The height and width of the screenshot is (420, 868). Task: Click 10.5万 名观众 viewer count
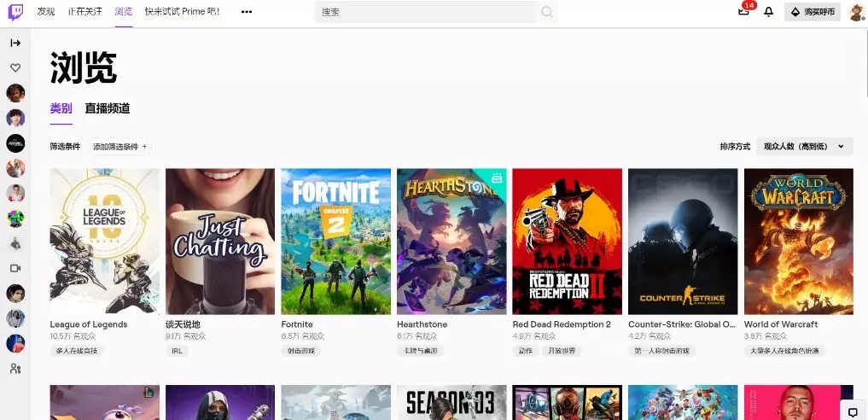pyautogui.click(x=73, y=336)
